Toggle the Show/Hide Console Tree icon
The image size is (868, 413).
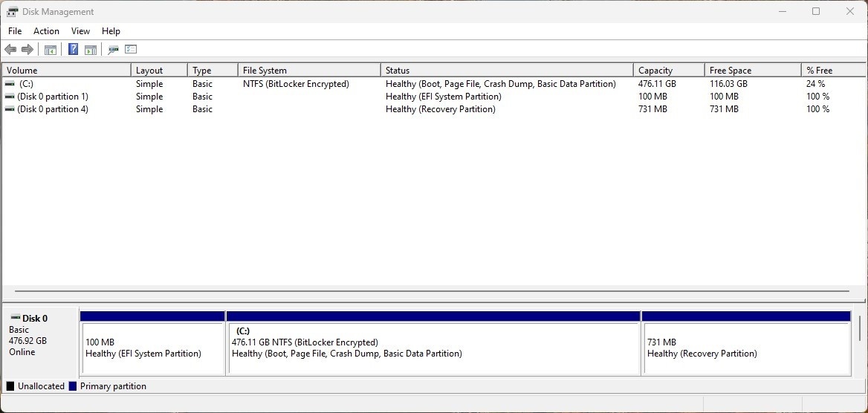click(51, 50)
